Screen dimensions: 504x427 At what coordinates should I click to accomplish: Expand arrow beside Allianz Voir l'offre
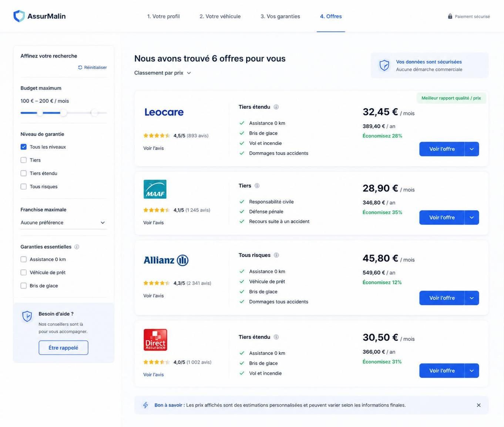point(472,298)
